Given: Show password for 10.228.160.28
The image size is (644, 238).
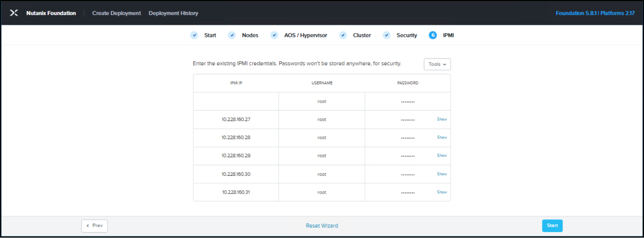Looking at the screenshot, I should (442, 137).
